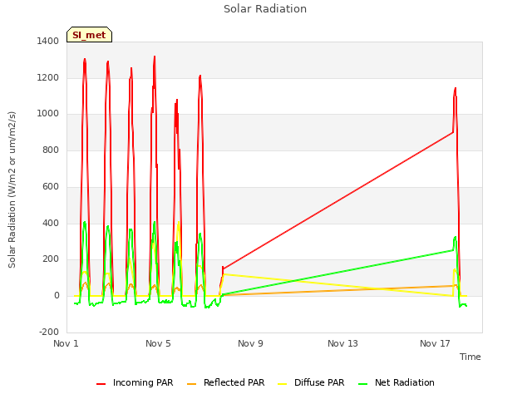Click the 400 y-axis tick label

pyautogui.click(x=51, y=224)
